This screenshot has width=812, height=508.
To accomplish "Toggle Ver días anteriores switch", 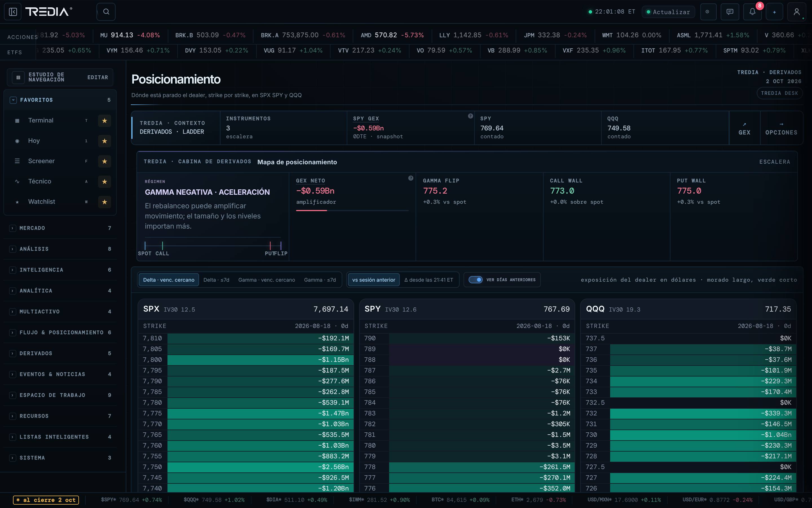I will [x=475, y=279].
